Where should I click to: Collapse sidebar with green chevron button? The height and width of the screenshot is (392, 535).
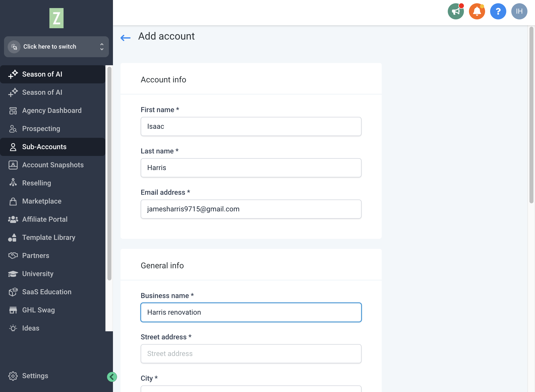point(112,377)
